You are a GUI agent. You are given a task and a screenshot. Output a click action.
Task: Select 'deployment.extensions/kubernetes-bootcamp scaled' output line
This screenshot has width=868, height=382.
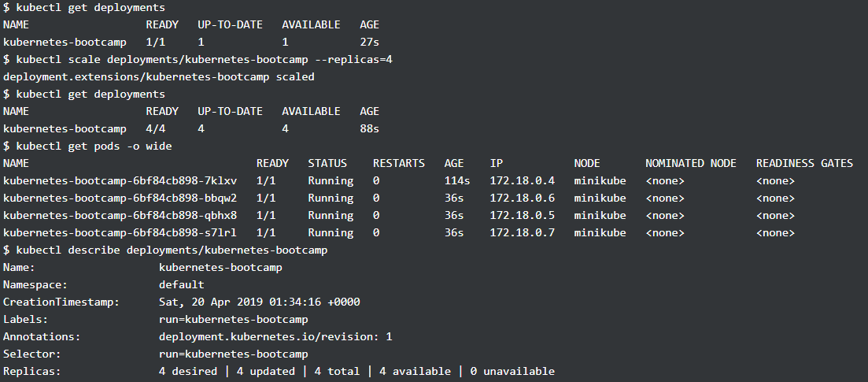click(x=159, y=76)
